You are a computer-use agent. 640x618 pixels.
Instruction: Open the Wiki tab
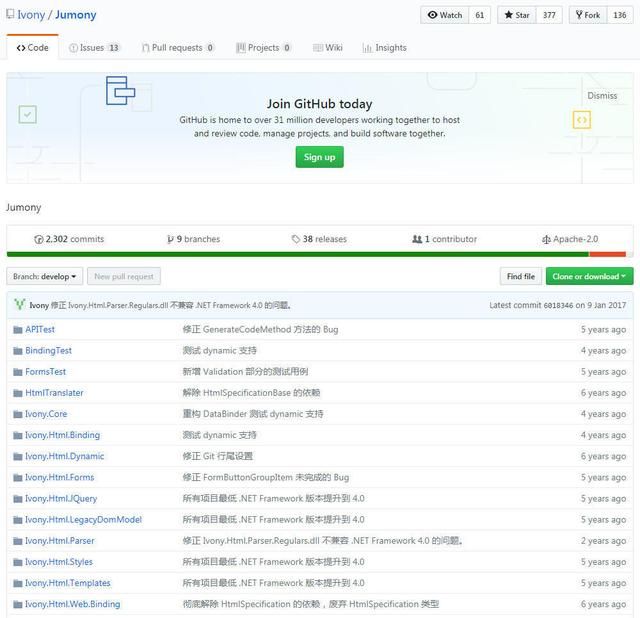328,48
